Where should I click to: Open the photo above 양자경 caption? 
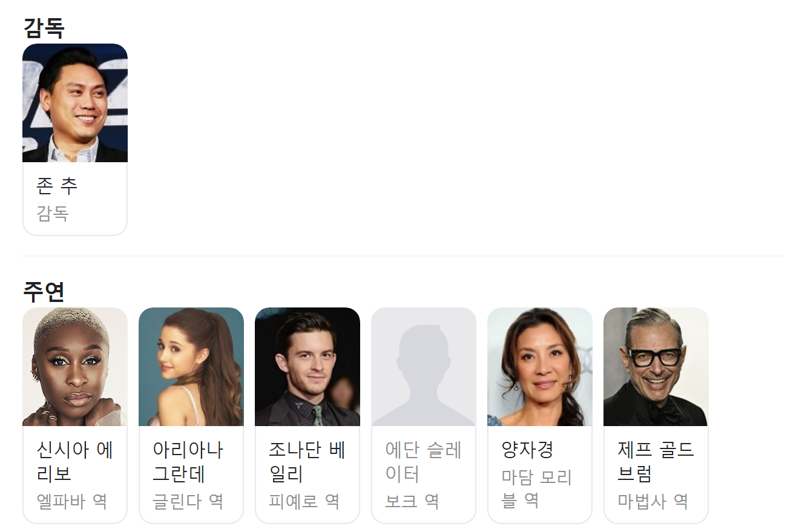pos(540,367)
